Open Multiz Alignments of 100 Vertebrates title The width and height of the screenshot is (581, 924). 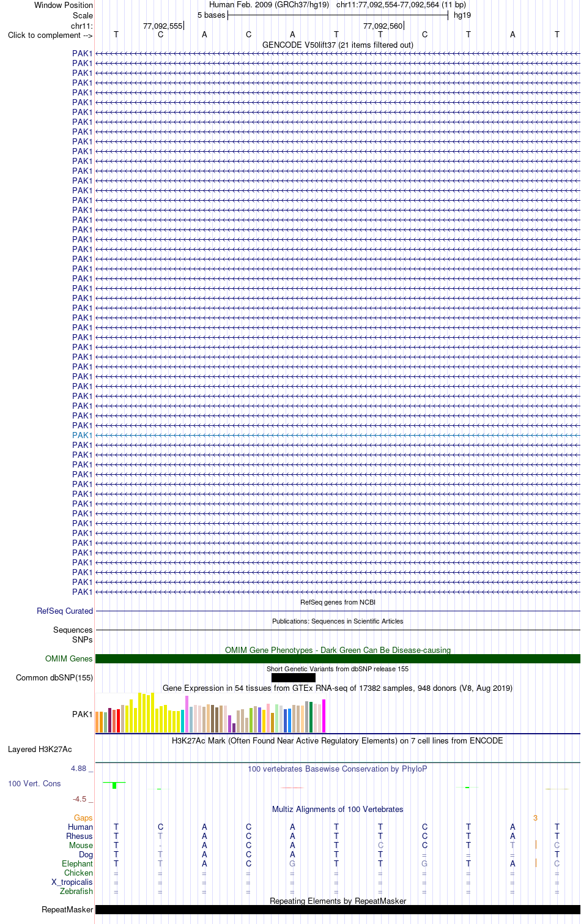(338, 809)
